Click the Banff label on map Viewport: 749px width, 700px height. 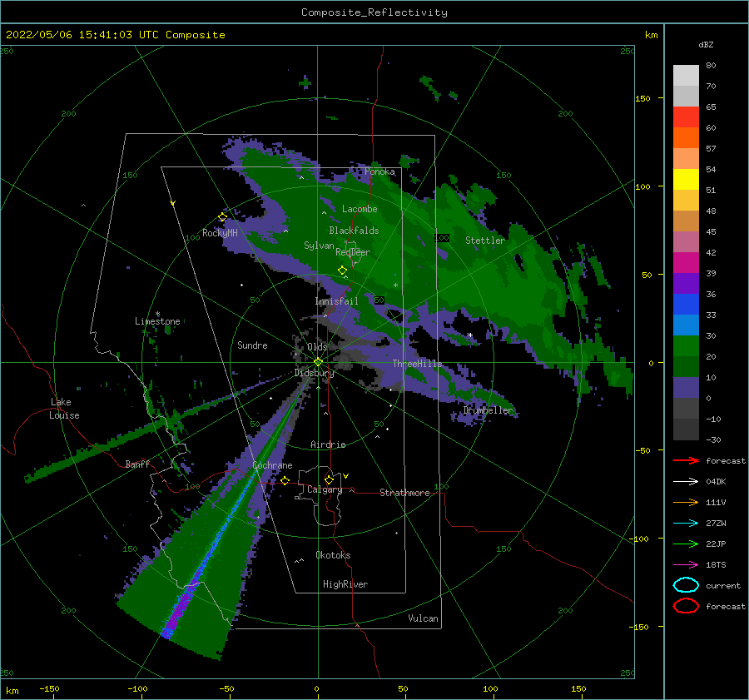(137, 464)
